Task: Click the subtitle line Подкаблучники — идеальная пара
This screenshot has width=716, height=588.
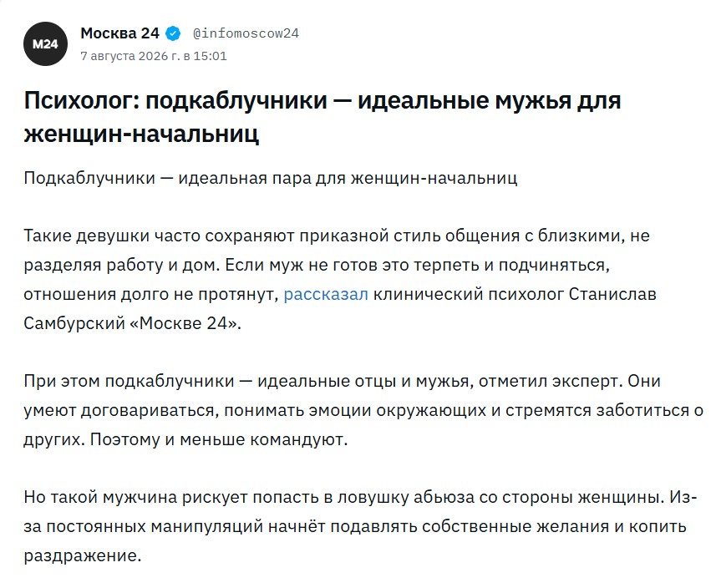Action: (x=271, y=178)
